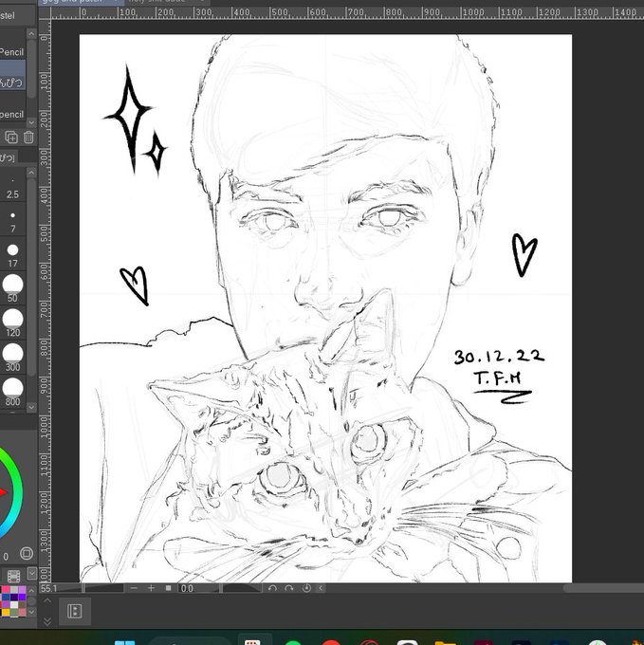This screenshot has width=644, height=645.
Task: Click the horizontal ruler above canvas
Action: [347, 12]
